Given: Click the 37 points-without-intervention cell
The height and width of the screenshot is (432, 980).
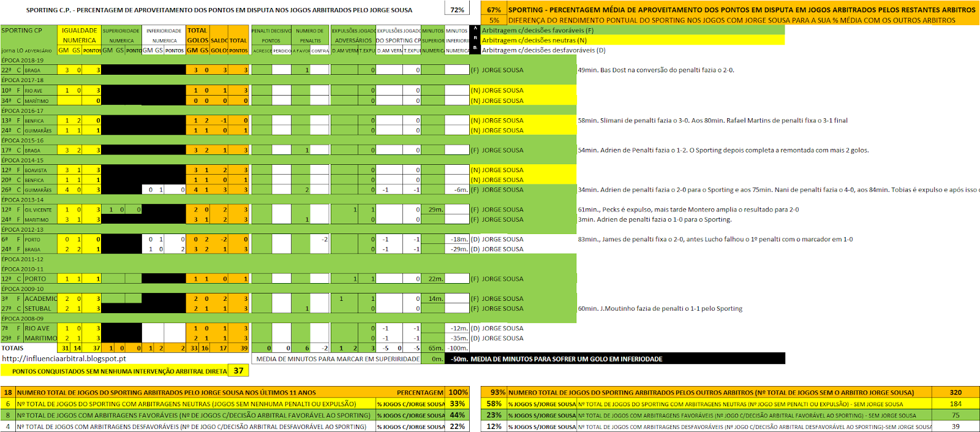Looking at the screenshot, I should [238, 371].
